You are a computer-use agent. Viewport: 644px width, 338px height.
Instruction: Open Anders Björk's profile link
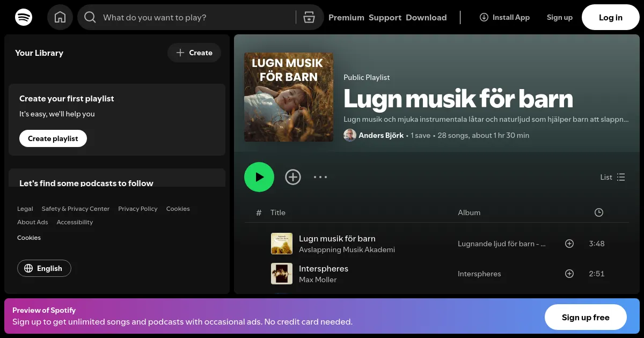(x=381, y=135)
